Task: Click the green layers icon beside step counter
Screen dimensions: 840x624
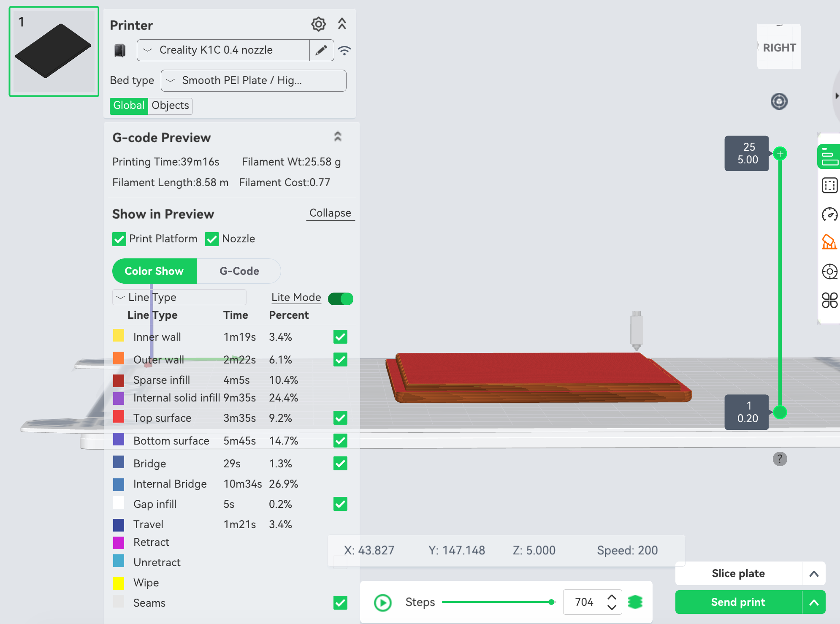Action: (x=635, y=602)
